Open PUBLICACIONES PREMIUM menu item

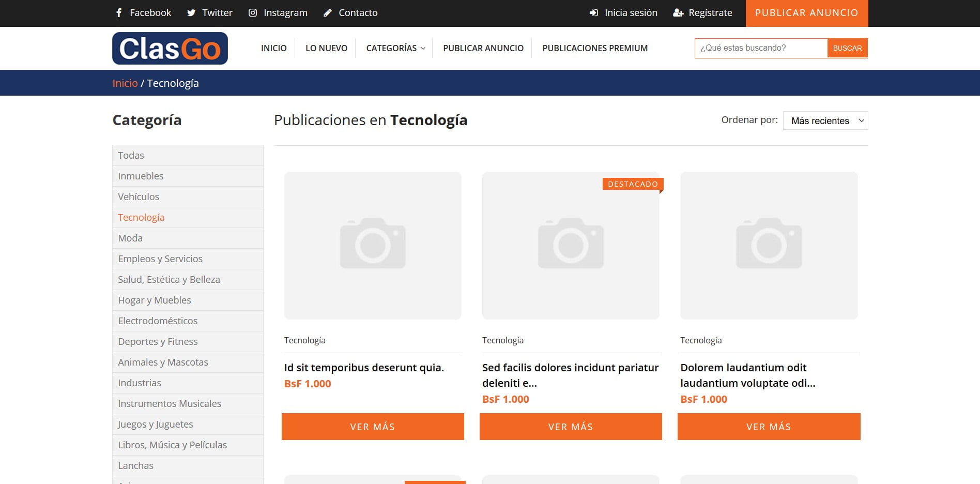[595, 48]
